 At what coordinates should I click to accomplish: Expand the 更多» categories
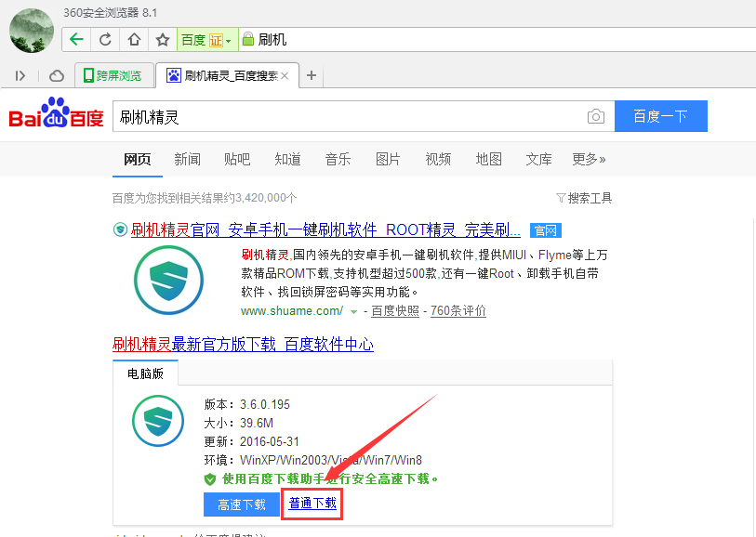pos(589,159)
